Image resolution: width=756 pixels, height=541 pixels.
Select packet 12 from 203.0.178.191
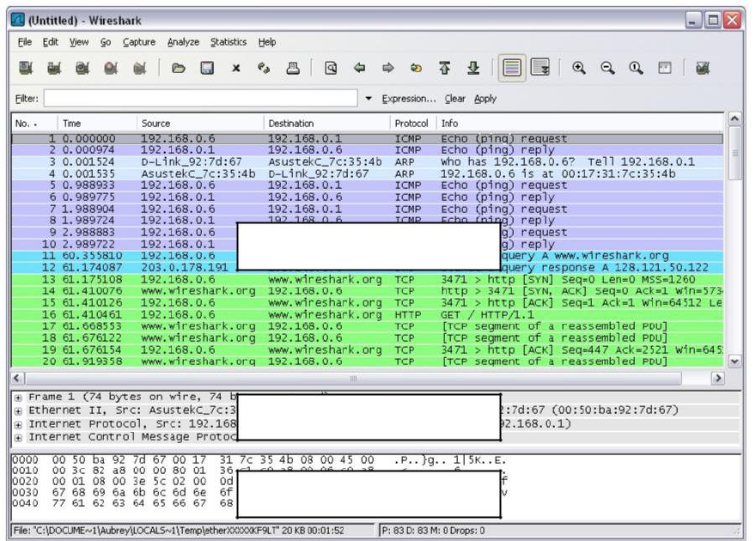point(368,267)
